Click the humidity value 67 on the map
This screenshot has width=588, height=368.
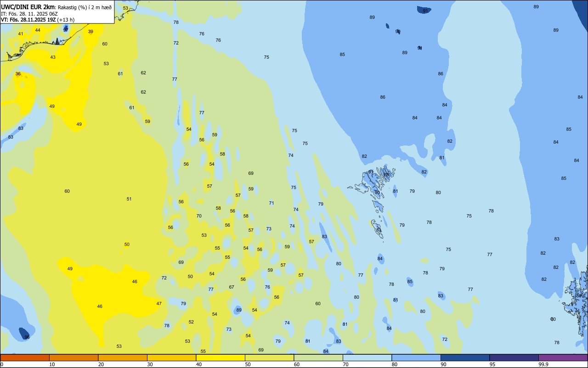[x=232, y=287]
